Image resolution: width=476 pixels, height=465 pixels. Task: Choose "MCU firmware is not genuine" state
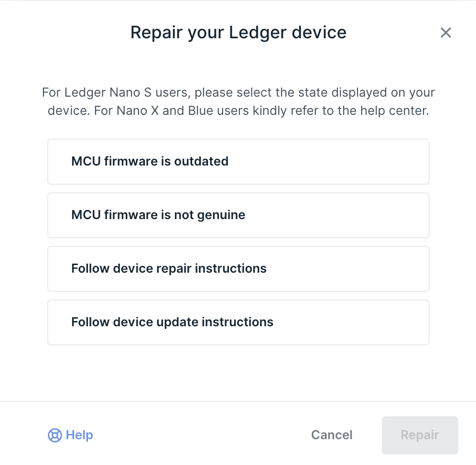pyautogui.click(x=238, y=215)
